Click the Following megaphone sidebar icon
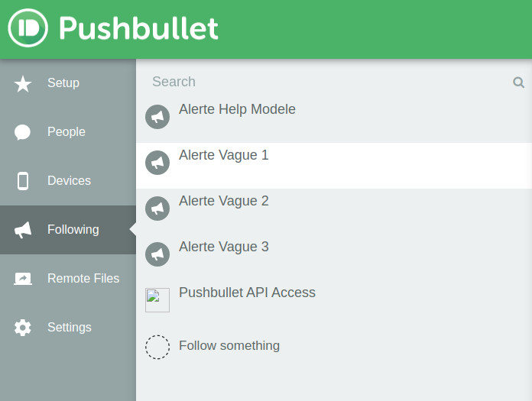The image size is (532, 401). coord(23,230)
